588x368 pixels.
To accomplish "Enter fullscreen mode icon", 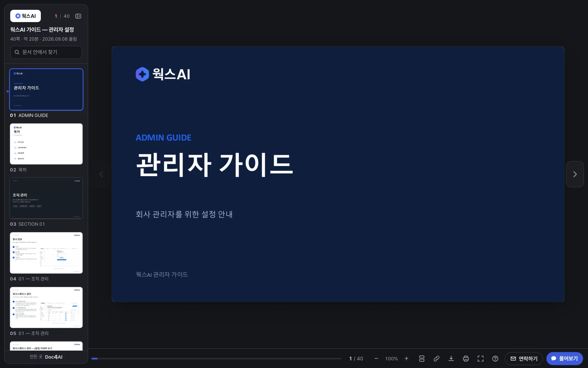I will (x=480, y=358).
